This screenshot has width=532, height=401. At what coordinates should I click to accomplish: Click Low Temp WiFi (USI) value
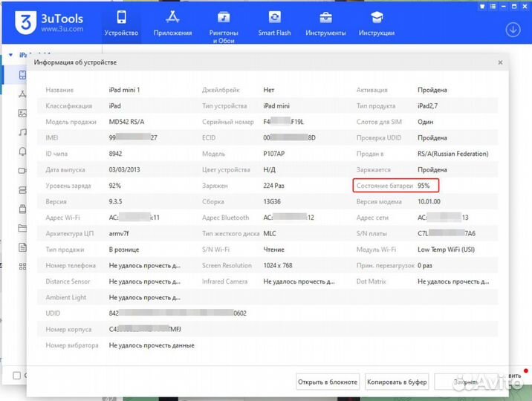point(446,250)
